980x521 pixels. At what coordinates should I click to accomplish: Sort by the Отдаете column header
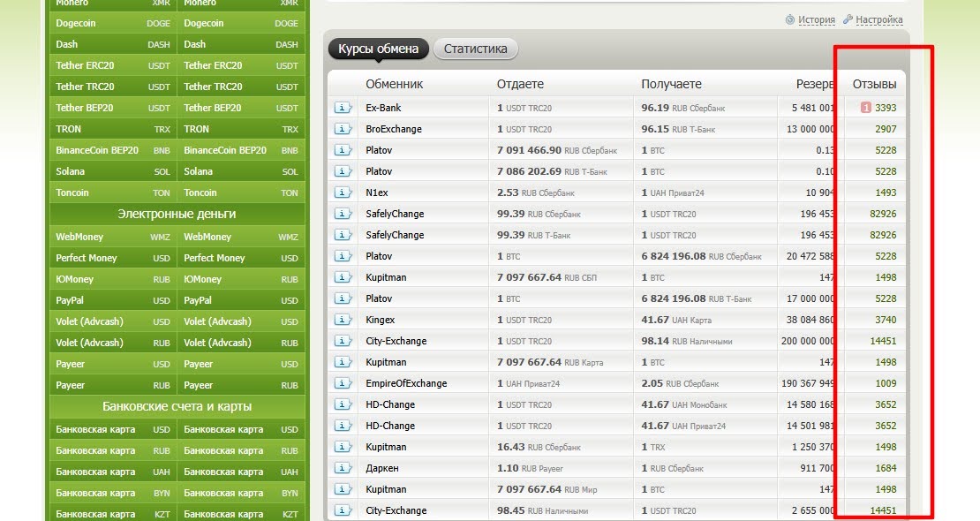coord(520,84)
